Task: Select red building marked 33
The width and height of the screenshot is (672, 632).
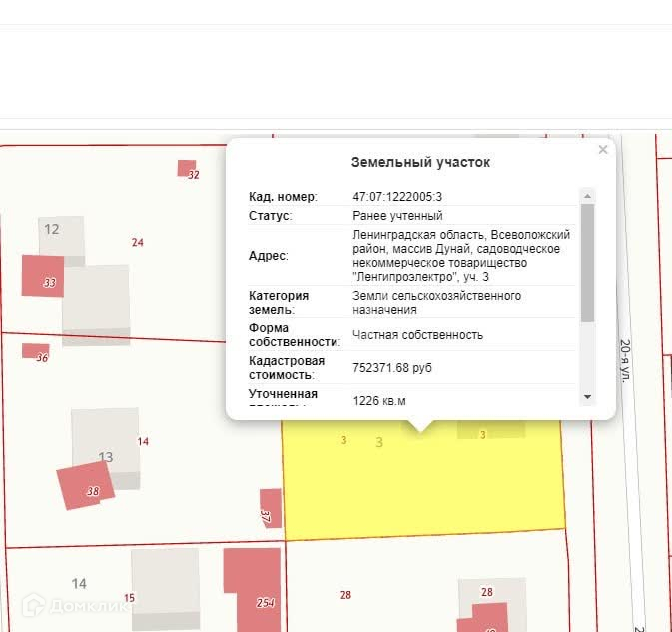Action: click(x=42, y=276)
